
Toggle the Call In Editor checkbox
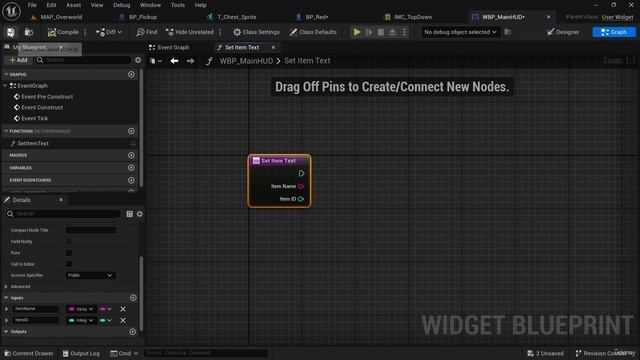[x=69, y=264]
